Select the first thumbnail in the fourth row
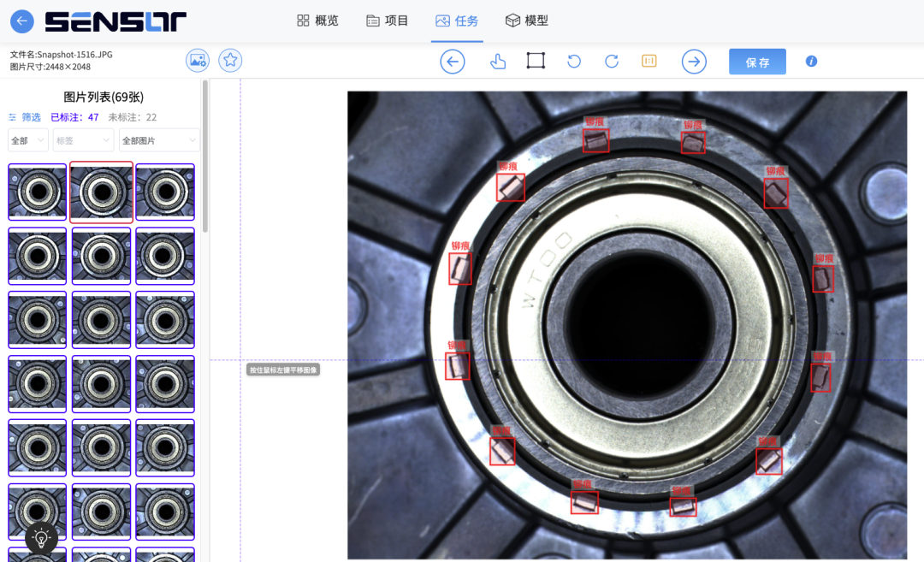This screenshot has width=924, height=562. [37, 384]
